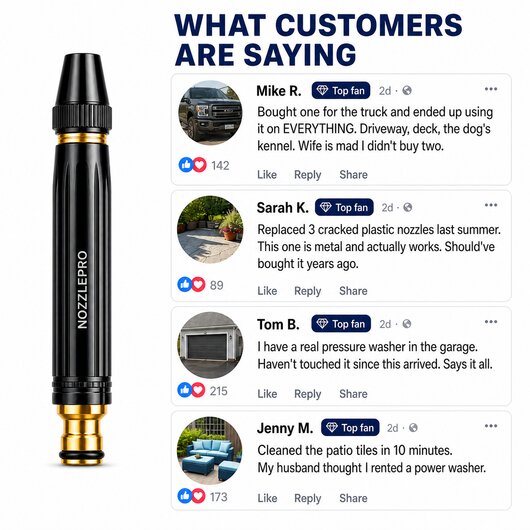Screen dimensions: 530x530
Task: Like Mike R.'s comment
Action: (x=267, y=174)
